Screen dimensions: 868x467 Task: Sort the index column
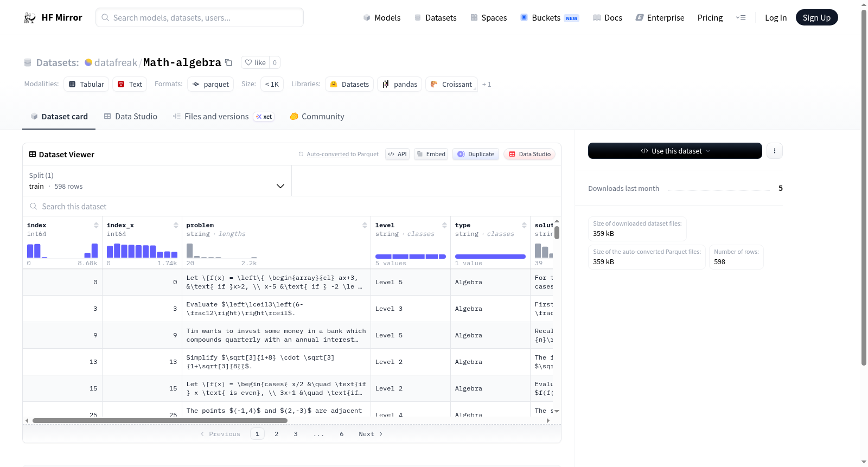click(x=96, y=225)
